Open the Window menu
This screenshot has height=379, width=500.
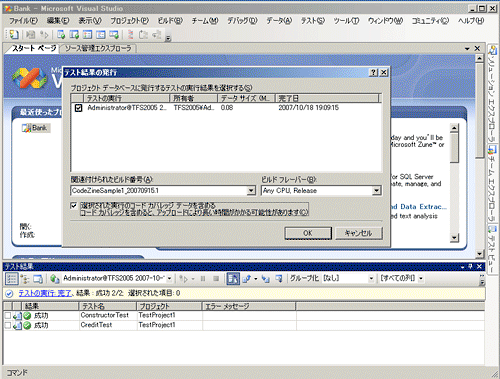[385, 21]
